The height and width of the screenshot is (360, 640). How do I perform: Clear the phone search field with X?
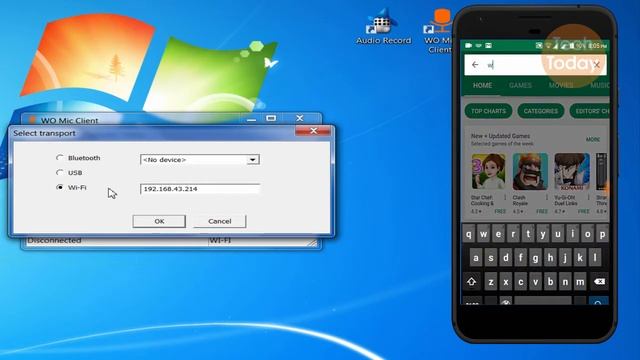pyautogui.click(x=596, y=65)
